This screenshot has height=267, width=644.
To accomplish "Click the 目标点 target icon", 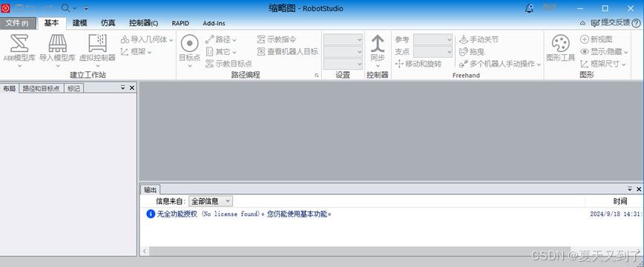I will click(x=190, y=44).
